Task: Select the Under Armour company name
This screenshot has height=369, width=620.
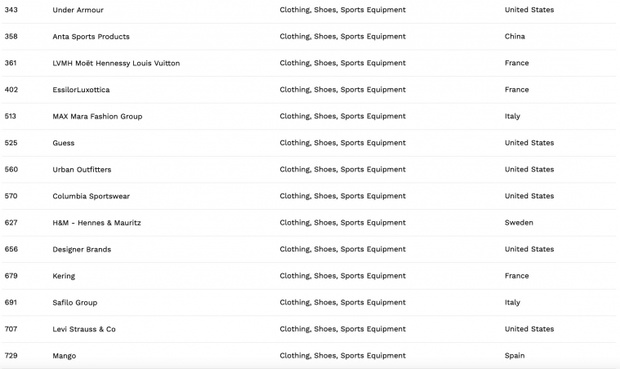Action: coord(78,10)
